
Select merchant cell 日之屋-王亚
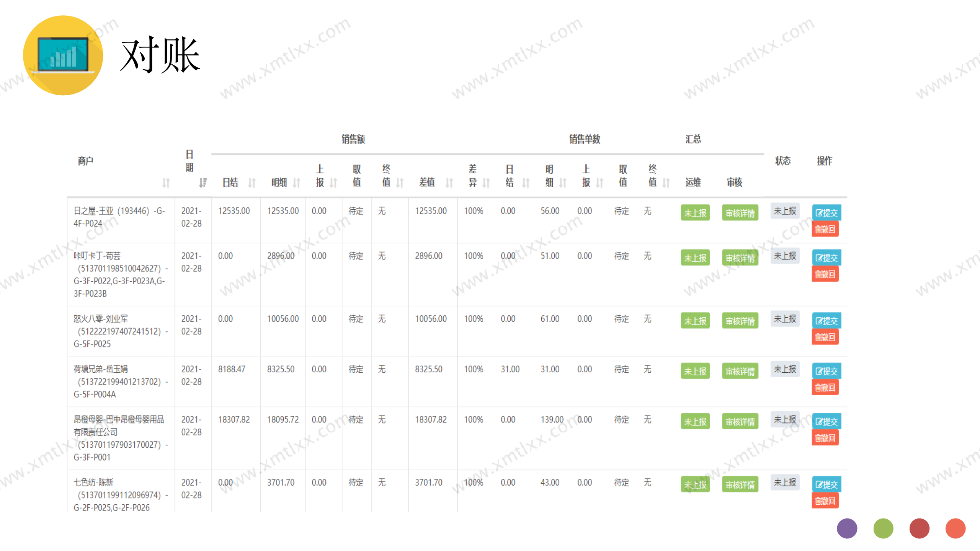click(121, 220)
